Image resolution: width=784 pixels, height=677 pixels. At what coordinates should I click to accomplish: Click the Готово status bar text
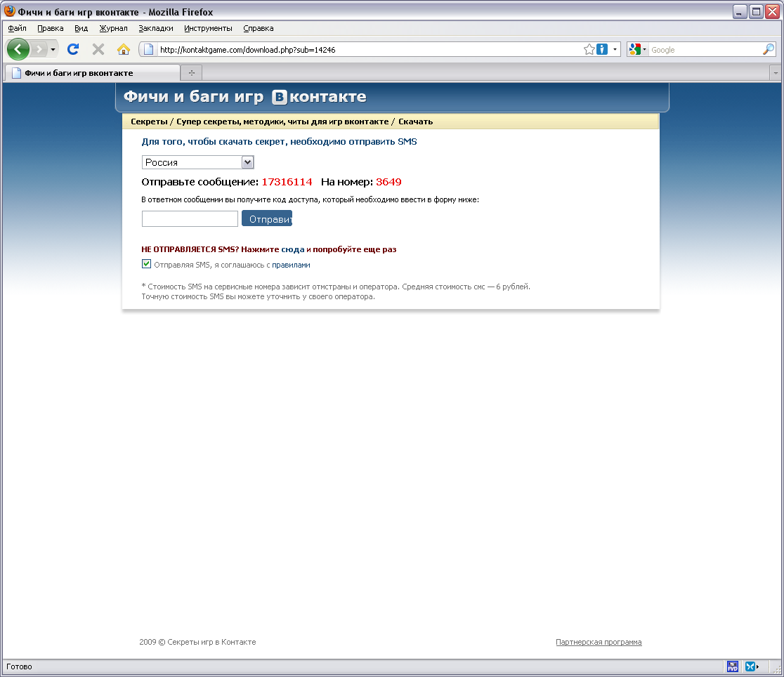(19, 666)
